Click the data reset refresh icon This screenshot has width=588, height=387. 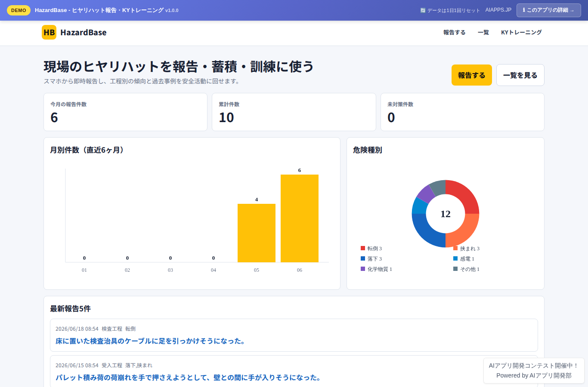423,10
